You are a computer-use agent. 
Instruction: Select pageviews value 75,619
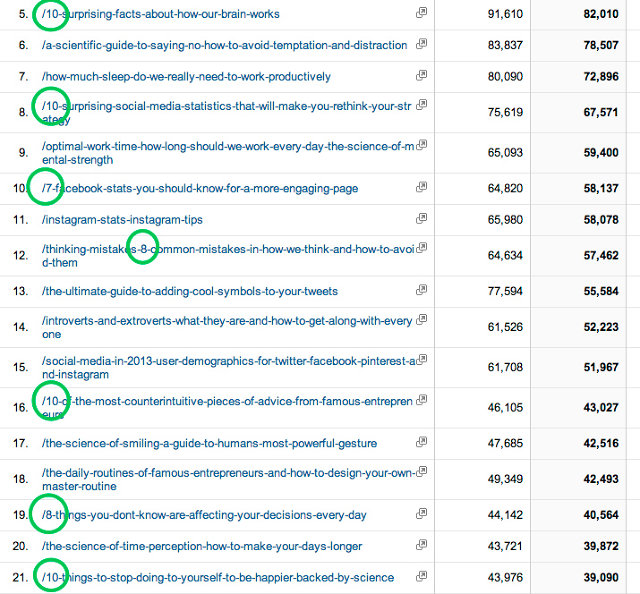click(x=505, y=112)
